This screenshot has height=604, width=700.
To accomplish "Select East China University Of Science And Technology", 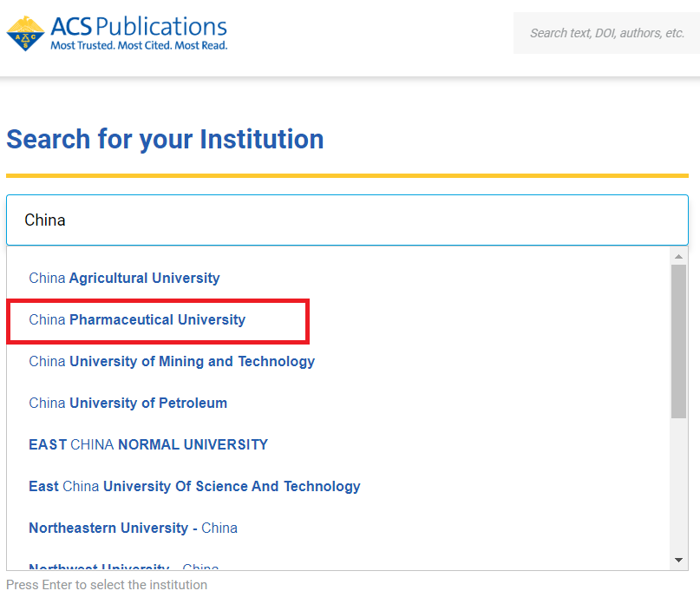I will tap(194, 487).
